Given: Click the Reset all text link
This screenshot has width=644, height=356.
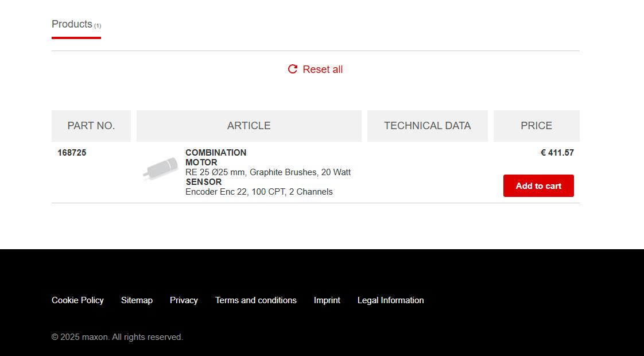Looking at the screenshot, I should 323,69.
